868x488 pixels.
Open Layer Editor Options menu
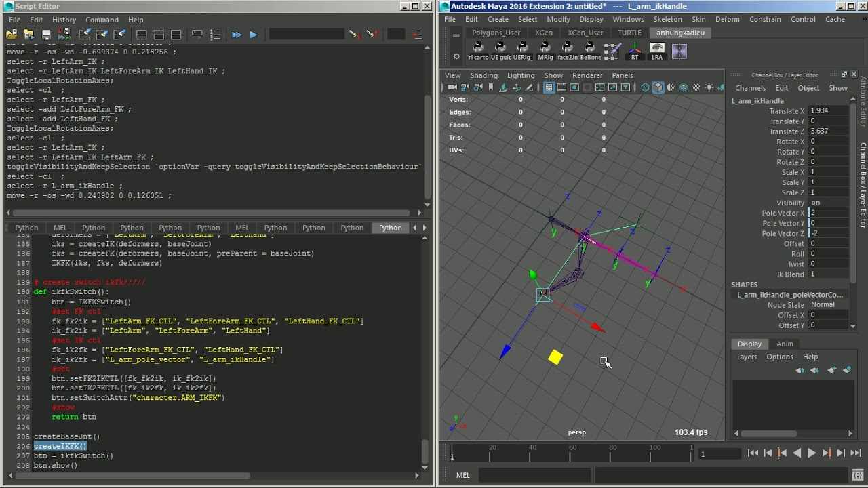pyautogui.click(x=779, y=357)
